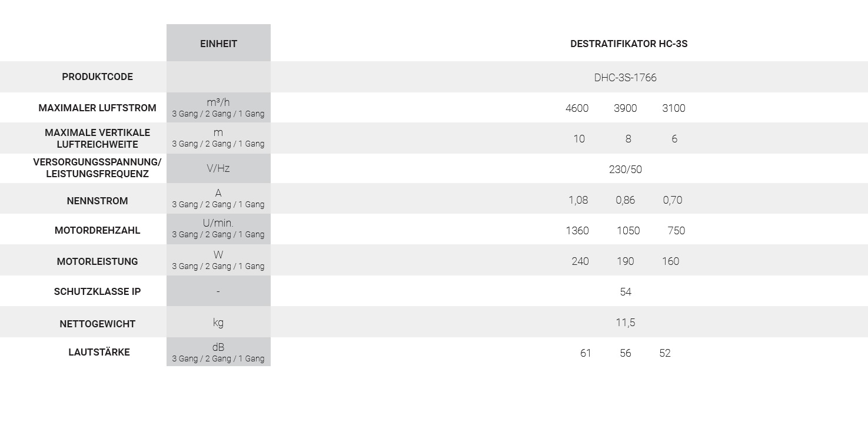Click the 61 dB loudness value
Image resolution: width=868 pixels, height=425 pixels.
point(586,353)
